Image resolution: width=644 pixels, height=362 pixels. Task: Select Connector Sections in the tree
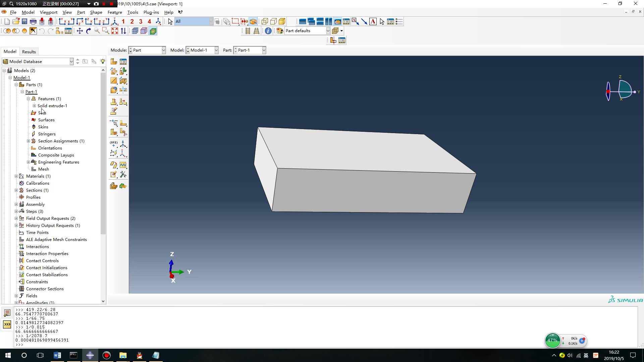pos(45,289)
